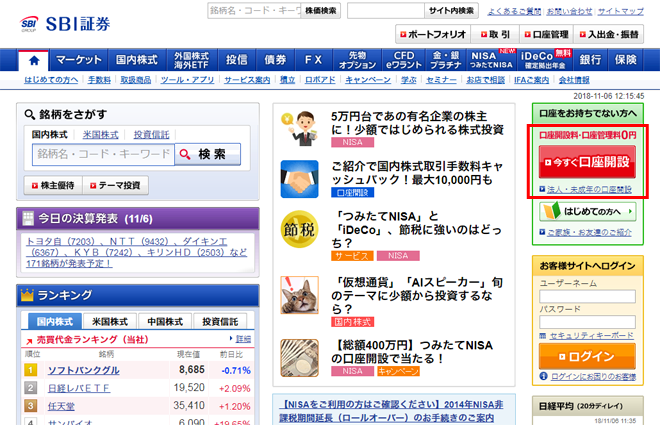The width and height of the screenshot is (660, 425).
Task: Open the ソフトバンクグル ranking link
Action: (83, 370)
